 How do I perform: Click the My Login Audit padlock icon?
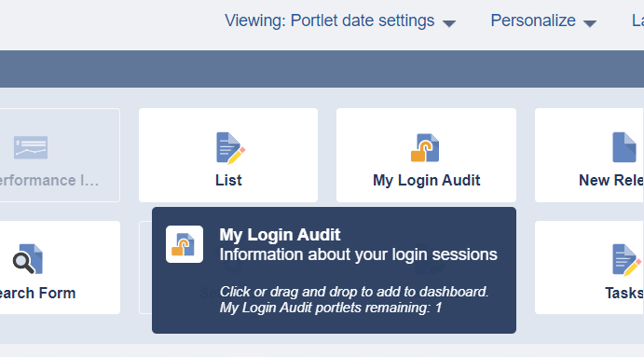[425, 148]
